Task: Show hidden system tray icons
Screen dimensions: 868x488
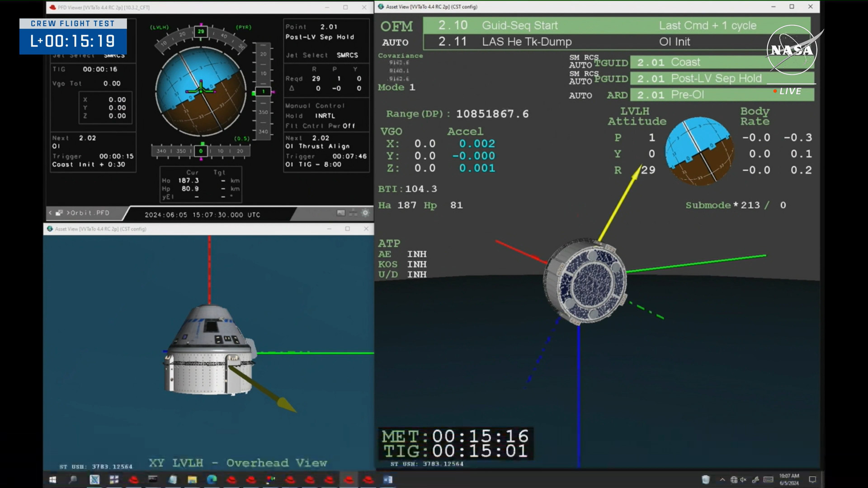Action: [x=722, y=480]
